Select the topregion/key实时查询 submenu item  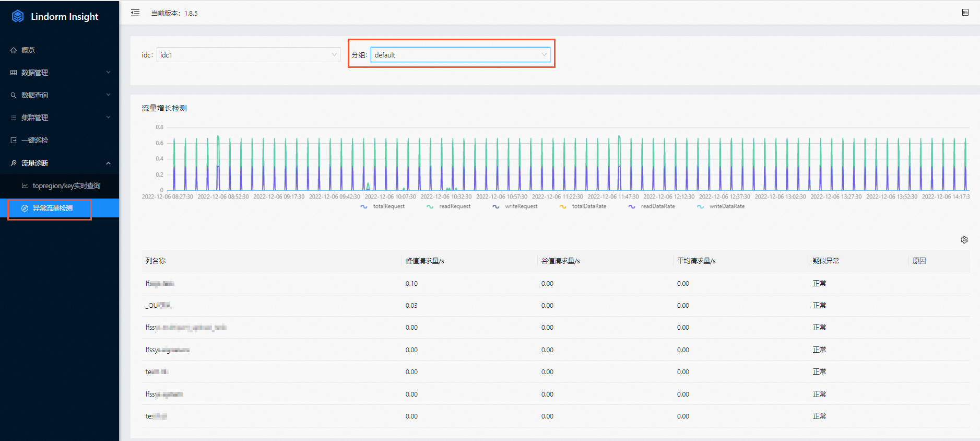[x=60, y=185]
